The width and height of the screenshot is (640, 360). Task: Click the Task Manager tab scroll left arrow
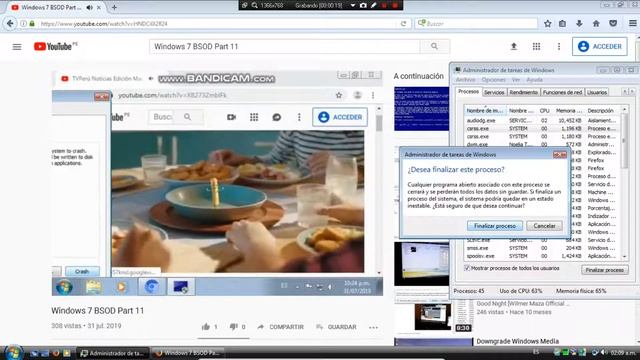pos(624,92)
